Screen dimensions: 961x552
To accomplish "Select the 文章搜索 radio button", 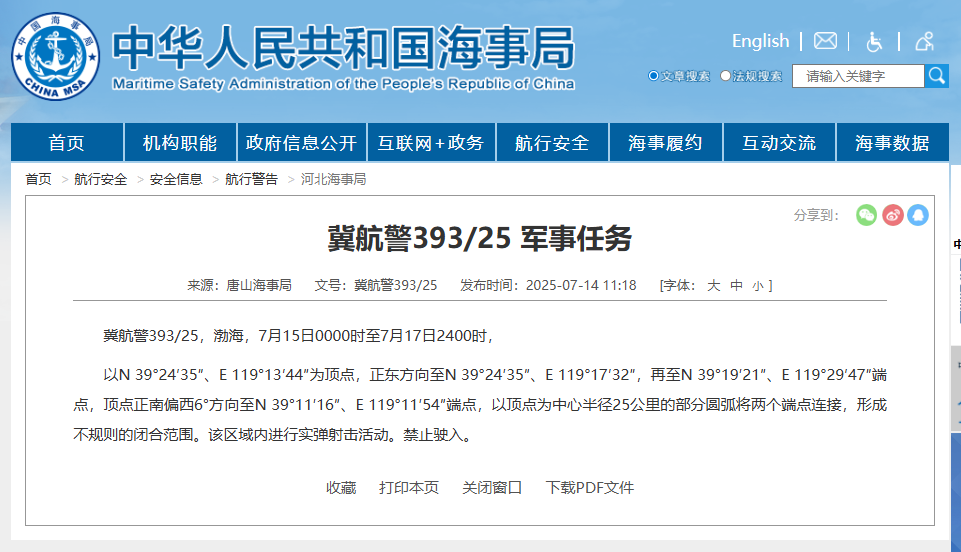I will [653, 76].
